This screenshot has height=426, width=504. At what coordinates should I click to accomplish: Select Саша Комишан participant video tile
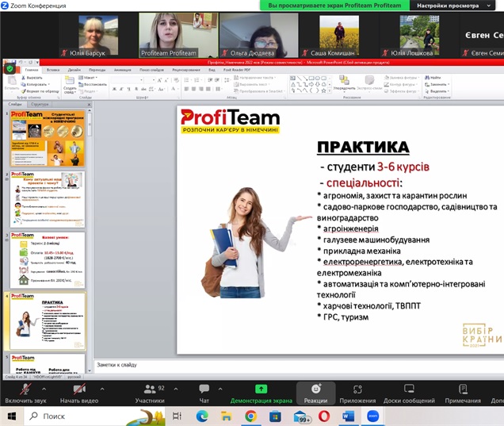[339, 36]
